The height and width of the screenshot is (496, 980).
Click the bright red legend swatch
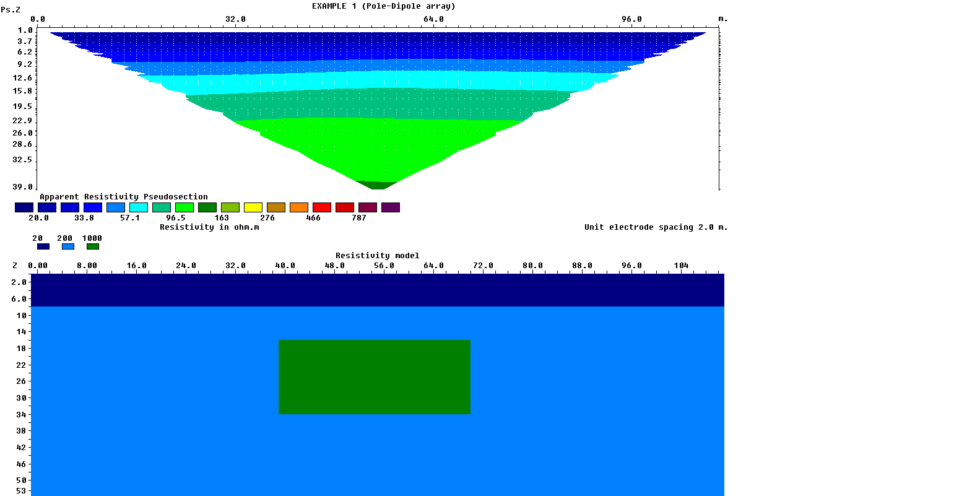coord(322,207)
